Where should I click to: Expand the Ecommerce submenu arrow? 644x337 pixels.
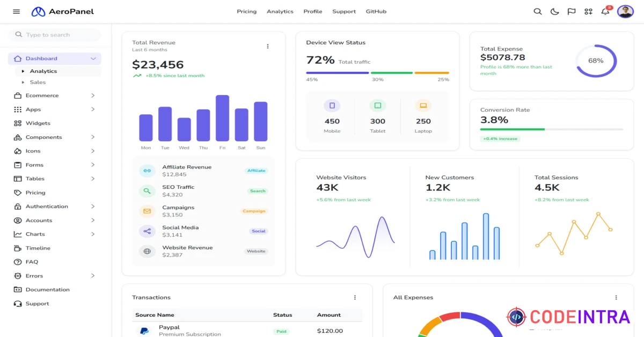point(93,96)
